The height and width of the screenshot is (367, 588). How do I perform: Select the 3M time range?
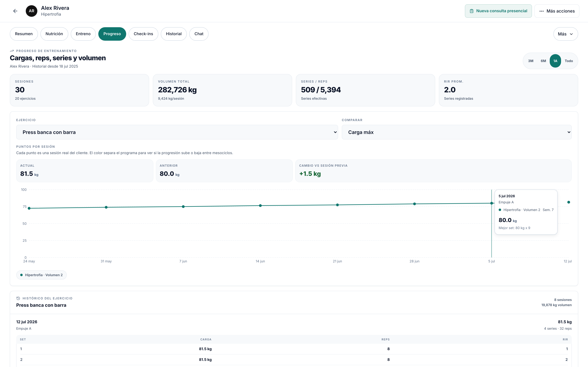[x=531, y=61]
